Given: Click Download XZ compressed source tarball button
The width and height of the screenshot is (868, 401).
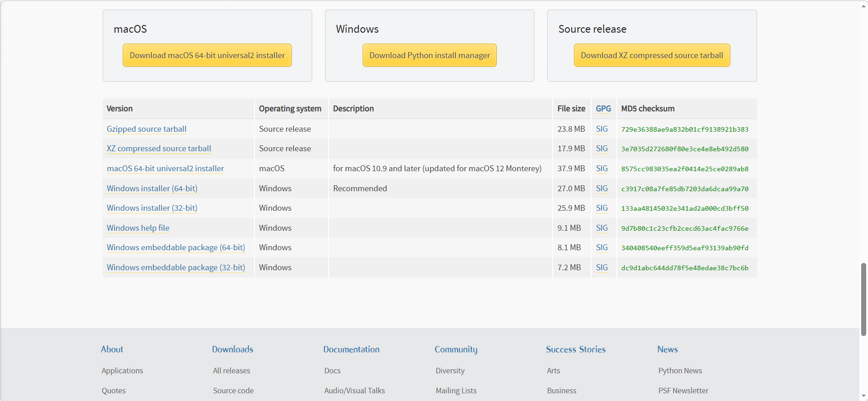Looking at the screenshot, I should coord(652,55).
